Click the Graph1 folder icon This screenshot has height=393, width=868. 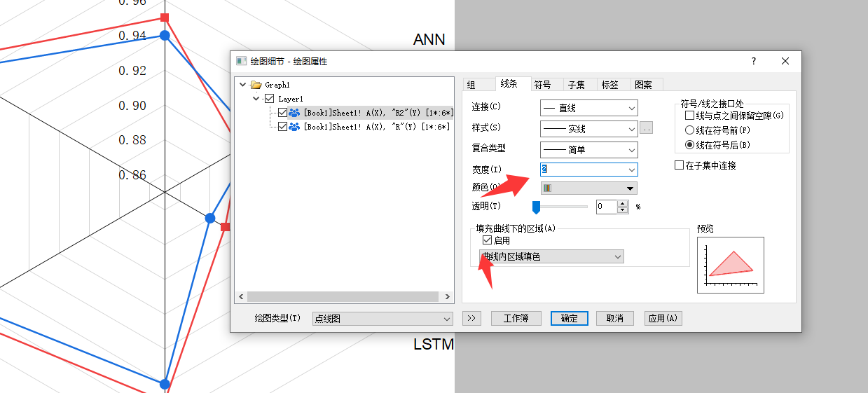click(x=256, y=85)
